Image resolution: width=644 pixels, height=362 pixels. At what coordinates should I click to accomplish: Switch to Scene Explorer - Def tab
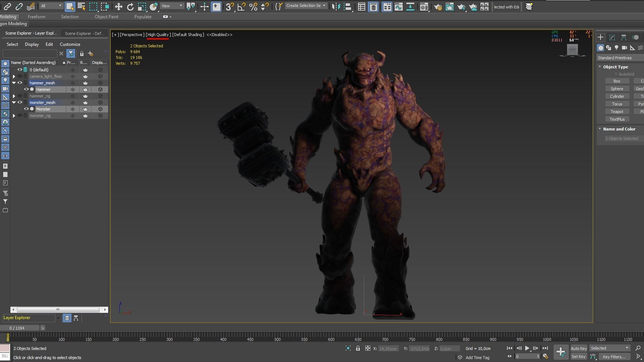pos(85,33)
